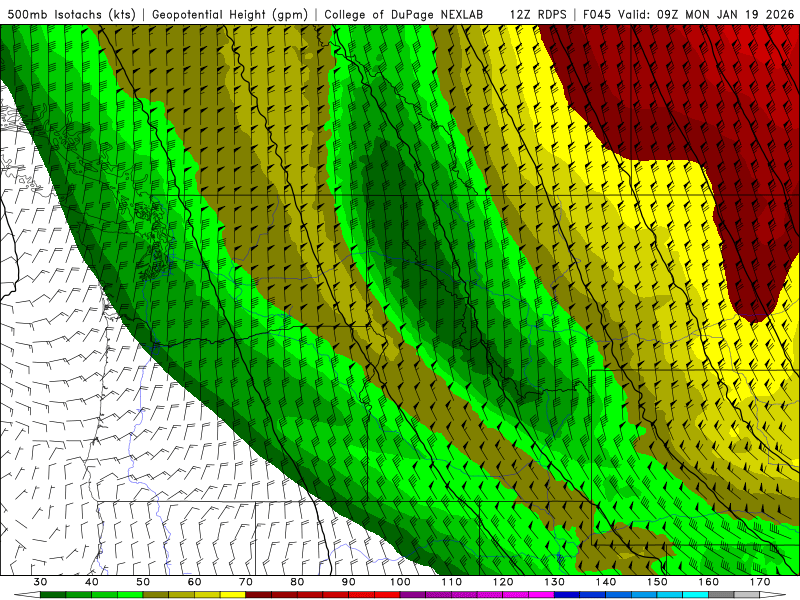Click the 100 label on the color scale
The image size is (800, 600).
(400, 582)
